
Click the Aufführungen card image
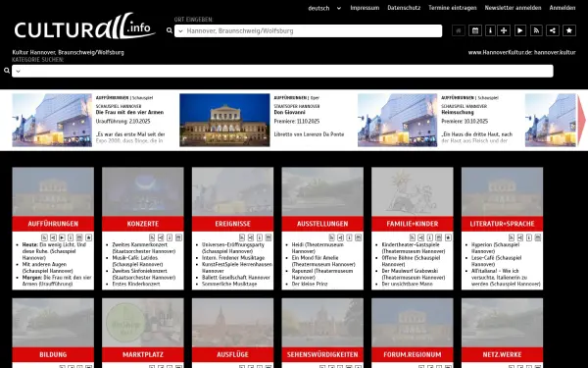click(x=53, y=192)
